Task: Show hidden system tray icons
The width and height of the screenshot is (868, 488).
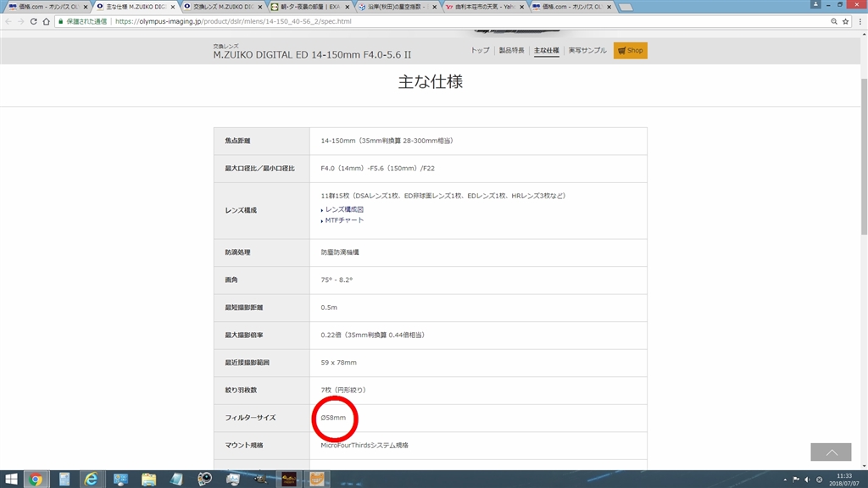Action: pyautogui.click(x=785, y=480)
